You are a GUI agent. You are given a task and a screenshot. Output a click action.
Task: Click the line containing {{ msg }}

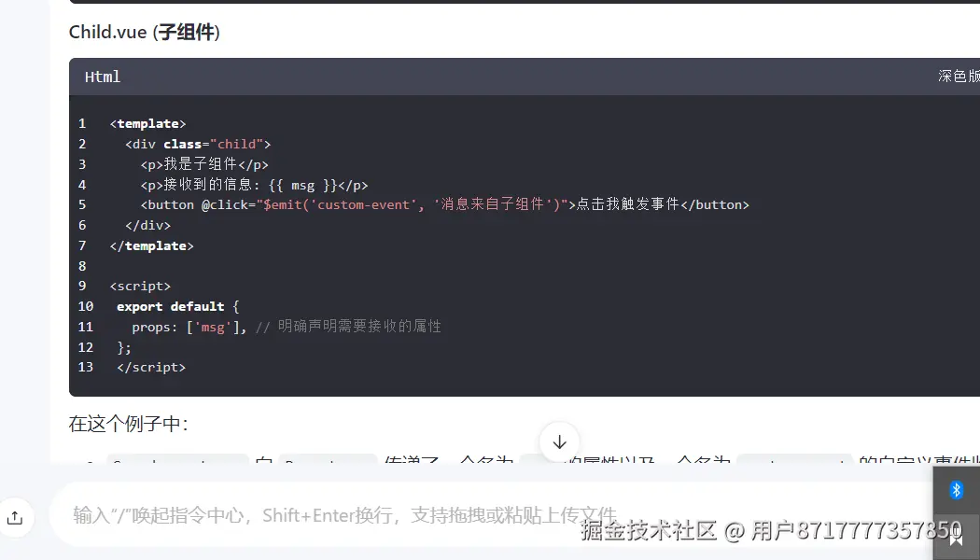(x=255, y=185)
